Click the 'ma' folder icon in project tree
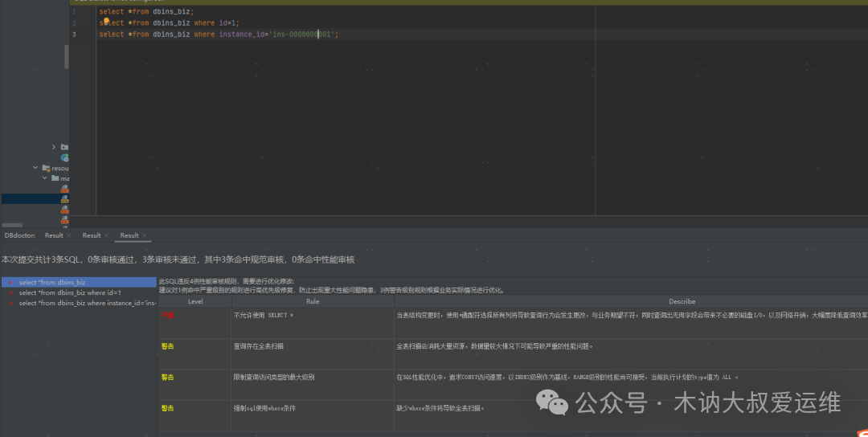Viewport: 868px width, 437px height. tap(55, 178)
